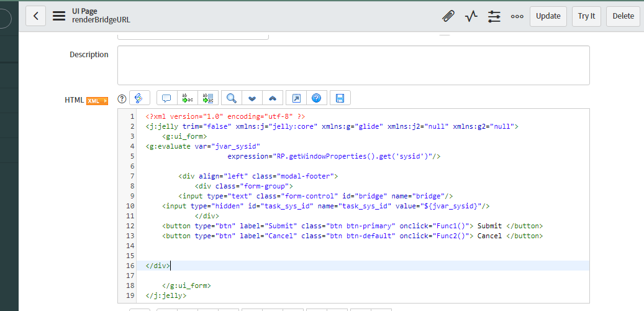Click the orange XML field tag
Viewport: 644px width, 311px height.
(x=97, y=101)
